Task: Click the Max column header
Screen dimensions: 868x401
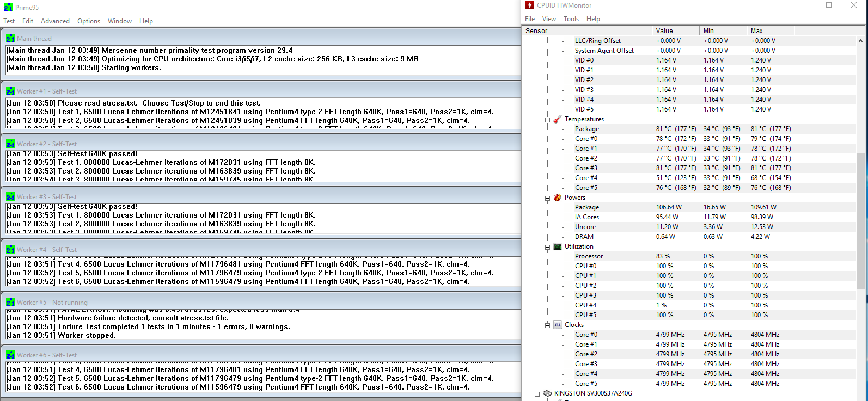Action: 771,31
